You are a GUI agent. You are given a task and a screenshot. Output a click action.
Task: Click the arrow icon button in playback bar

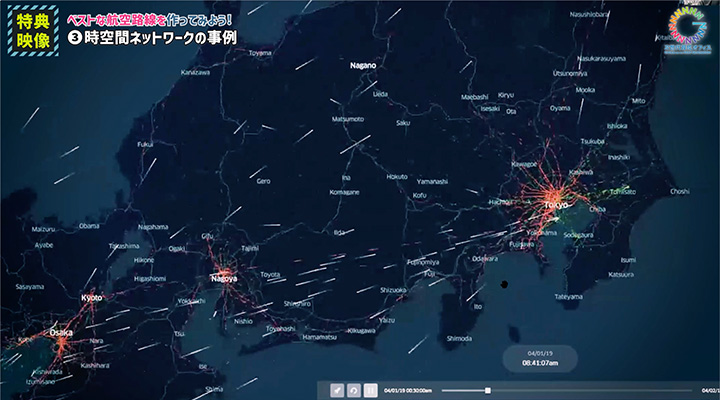339,390
